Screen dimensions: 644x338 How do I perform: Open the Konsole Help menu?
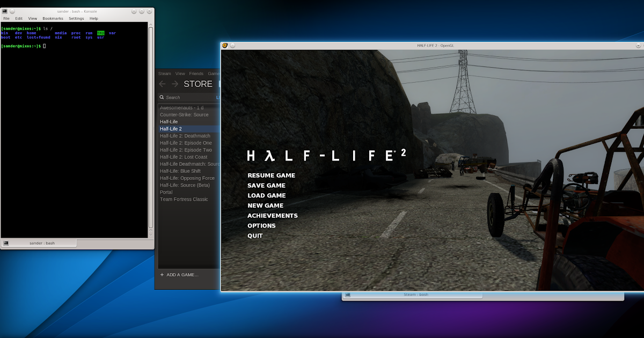tap(94, 18)
